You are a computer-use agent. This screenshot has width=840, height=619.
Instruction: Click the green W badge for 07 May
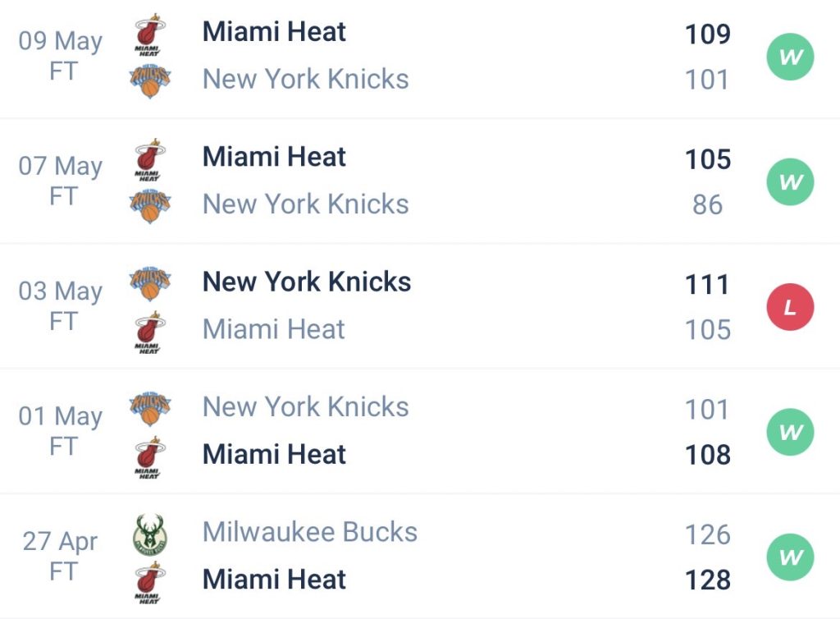790,182
